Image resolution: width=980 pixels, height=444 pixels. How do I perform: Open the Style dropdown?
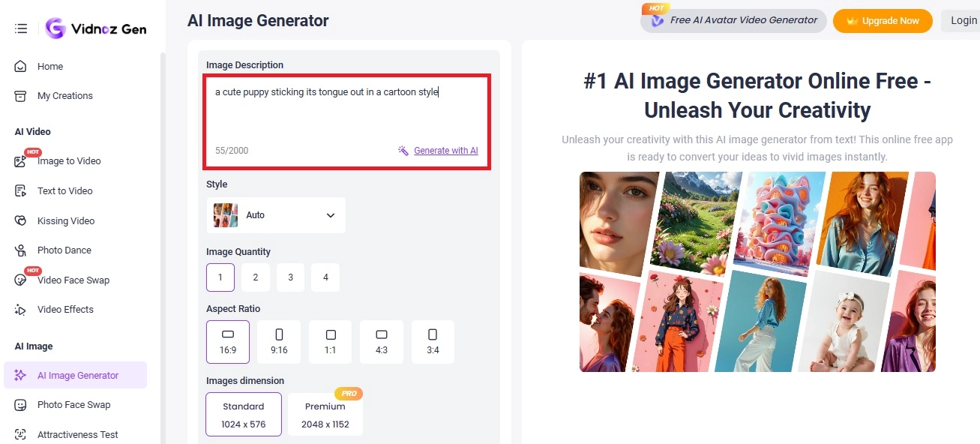328,214
